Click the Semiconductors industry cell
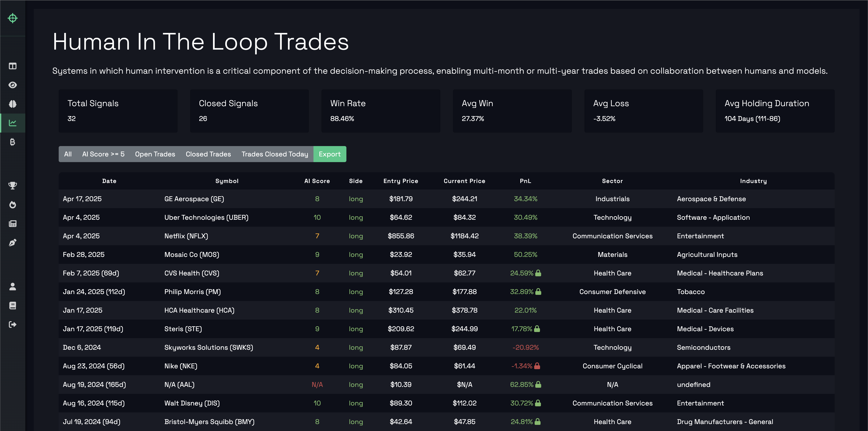The height and width of the screenshot is (431, 868). tap(704, 347)
